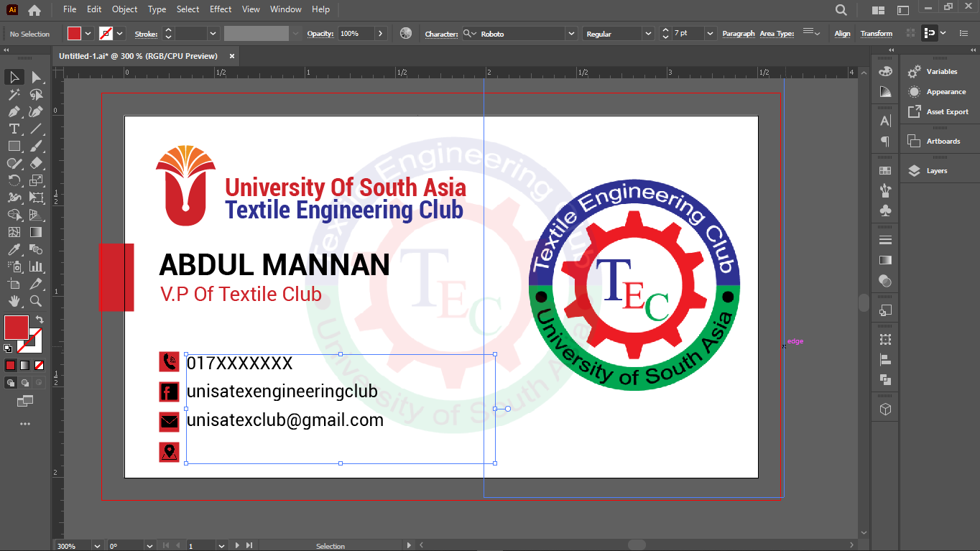980x551 pixels.
Task: Pick the Gradient tool in toolbar
Action: tap(36, 232)
